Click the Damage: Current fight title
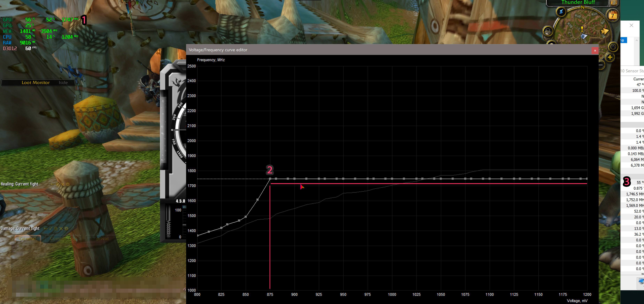 (20, 229)
